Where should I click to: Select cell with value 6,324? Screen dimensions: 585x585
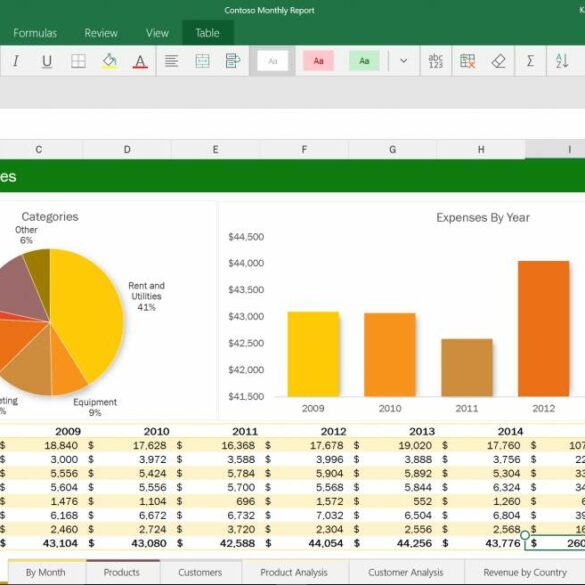coord(481,487)
